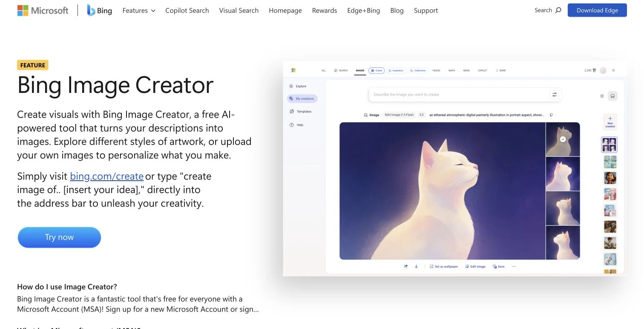Open Templates in the preview sidebar
644x329 pixels.
pos(300,111)
